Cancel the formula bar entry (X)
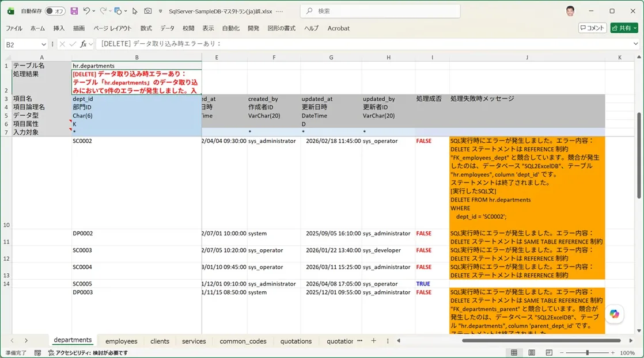644x358 pixels. (62, 44)
